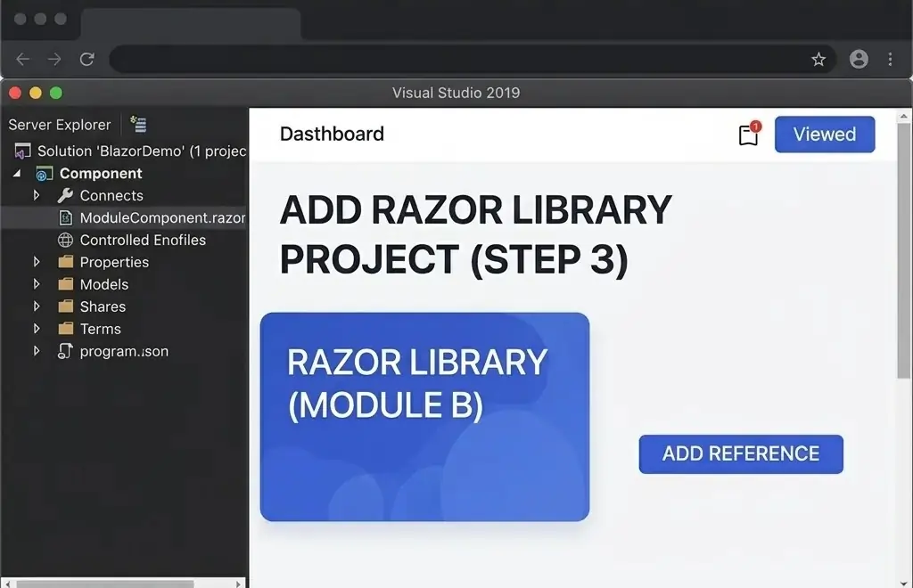Select Controlled Enofiles label

coord(143,240)
